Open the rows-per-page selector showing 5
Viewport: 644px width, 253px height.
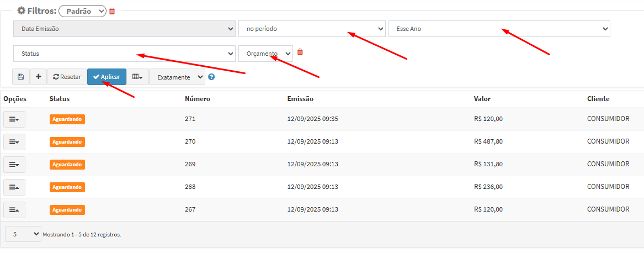[x=23, y=234]
